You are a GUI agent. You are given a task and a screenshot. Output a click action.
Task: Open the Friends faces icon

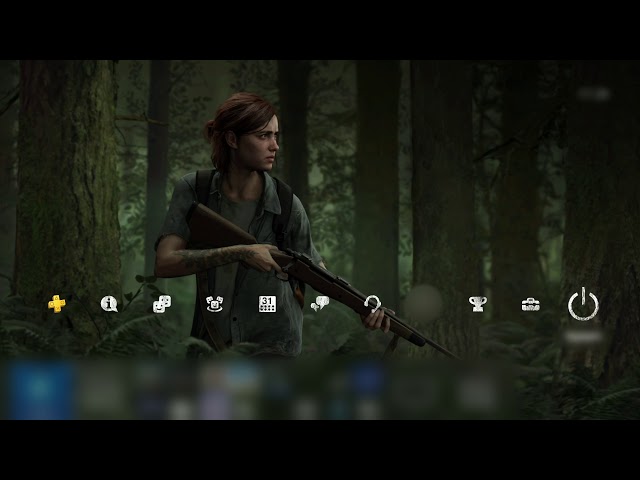(x=162, y=304)
